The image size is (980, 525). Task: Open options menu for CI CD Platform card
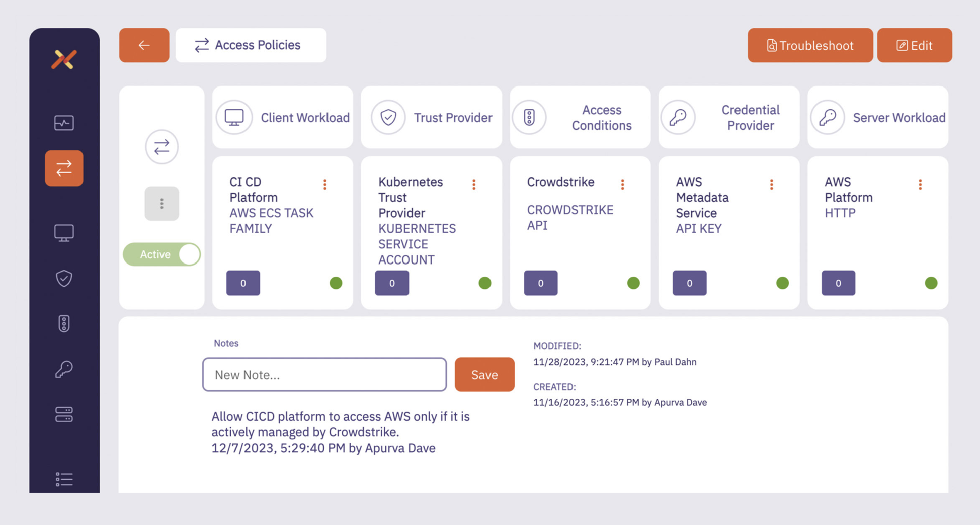click(x=325, y=185)
